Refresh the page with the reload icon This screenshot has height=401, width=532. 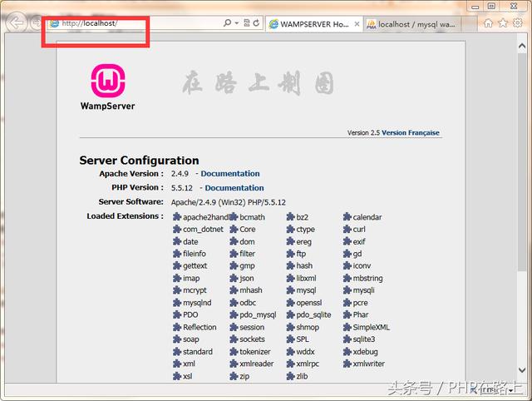coord(256,22)
